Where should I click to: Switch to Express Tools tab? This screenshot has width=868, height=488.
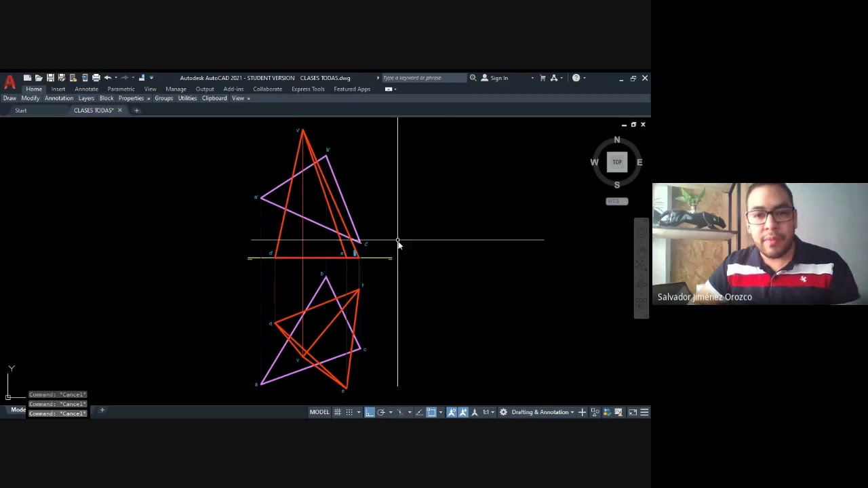[x=308, y=89]
